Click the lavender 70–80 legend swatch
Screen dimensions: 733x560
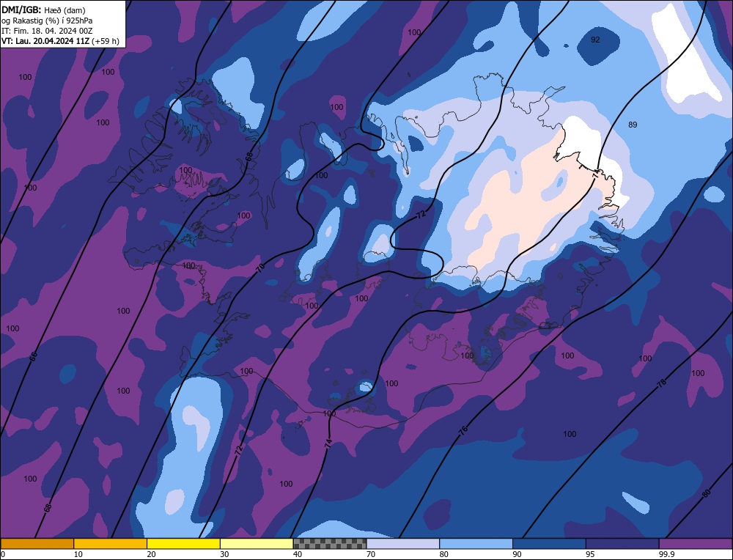pos(403,544)
